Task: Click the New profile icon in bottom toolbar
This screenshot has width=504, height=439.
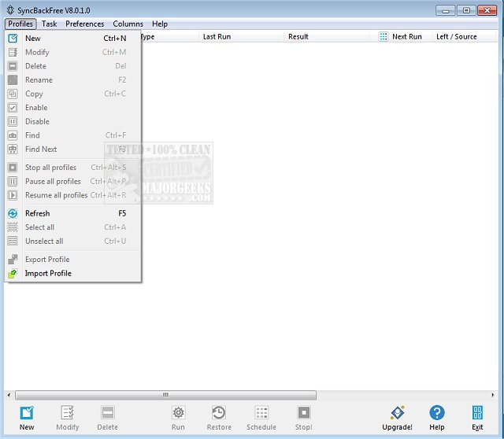Action: click(x=27, y=412)
